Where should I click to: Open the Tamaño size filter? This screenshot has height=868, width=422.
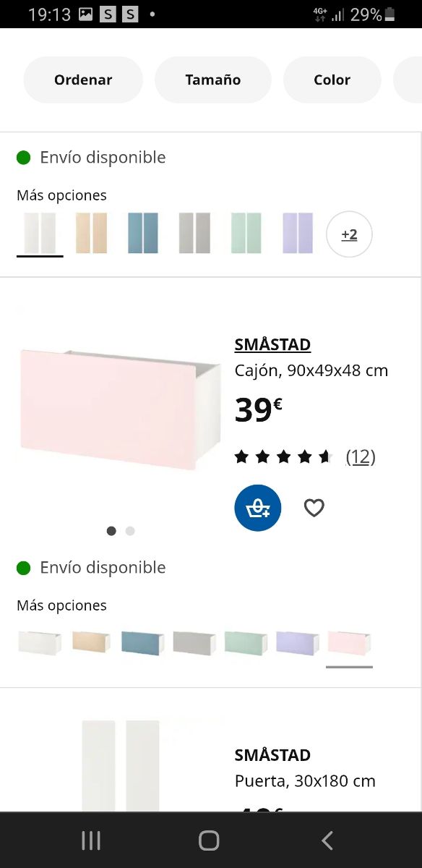[x=212, y=80]
